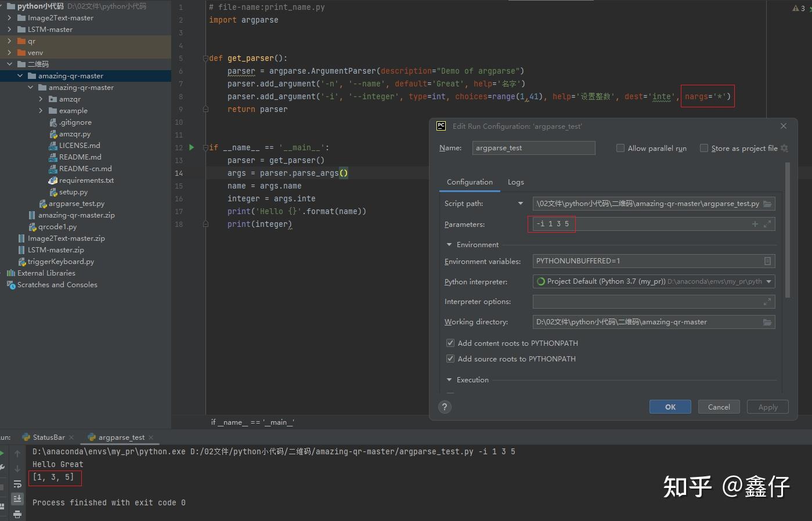Open the Python interpreter dropdown
Image resolution: width=812 pixels, height=521 pixels.
point(769,281)
